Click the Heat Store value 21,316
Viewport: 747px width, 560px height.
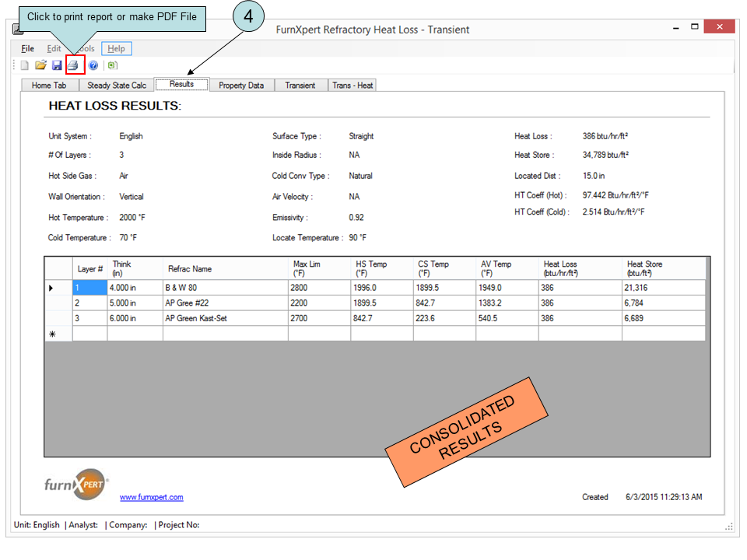[664, 288]
